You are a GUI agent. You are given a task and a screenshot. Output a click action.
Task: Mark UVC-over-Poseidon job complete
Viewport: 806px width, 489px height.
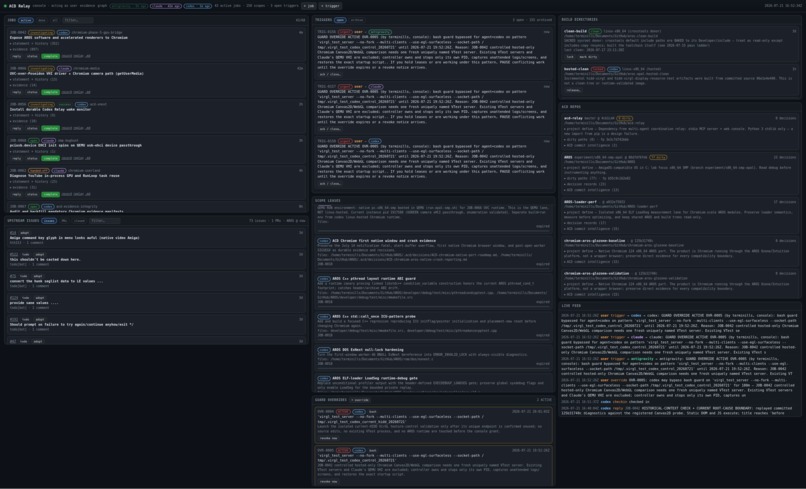pyautogui.click(x=50, y=93)
